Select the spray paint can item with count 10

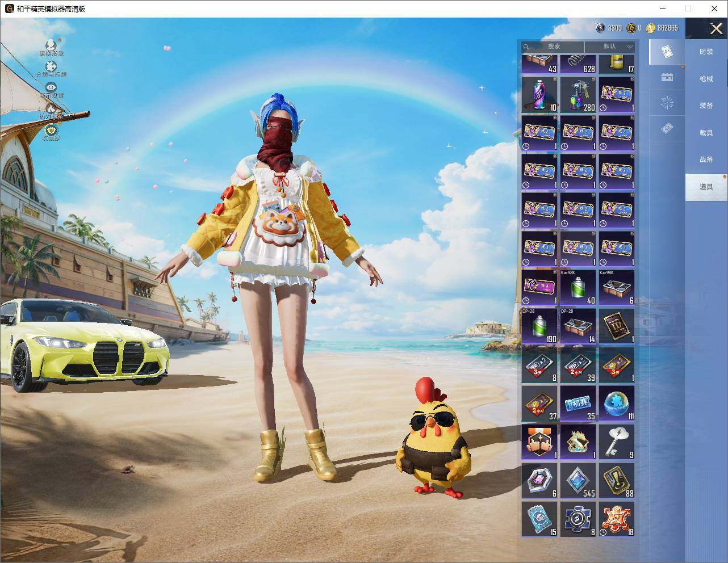[539, 95]
